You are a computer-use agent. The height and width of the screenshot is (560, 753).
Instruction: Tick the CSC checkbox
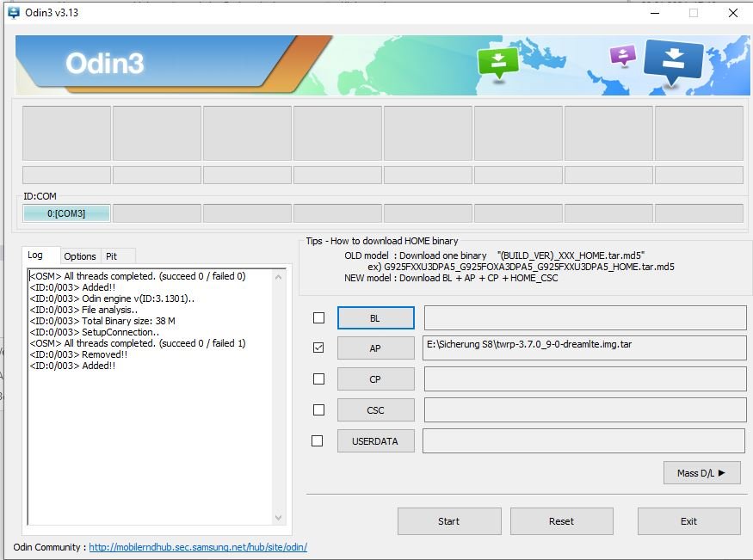(x=318, y=409)
